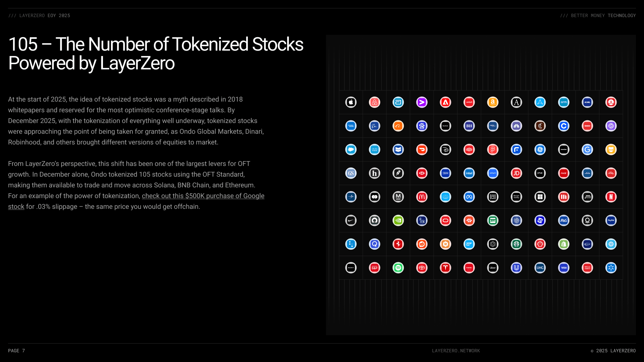This screenshot has width=644, height=362.
Task: Click the Apple stock icon
Action: [x=351, y=102]
